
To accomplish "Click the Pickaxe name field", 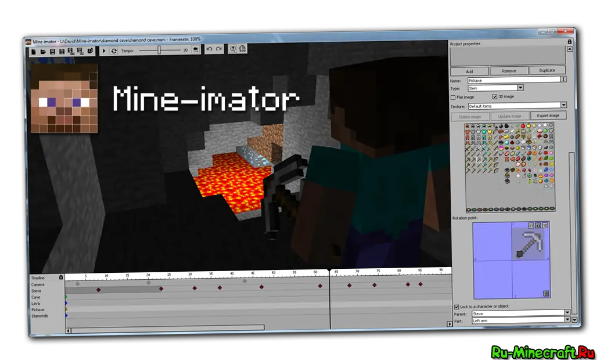I will tap(514, 80).
